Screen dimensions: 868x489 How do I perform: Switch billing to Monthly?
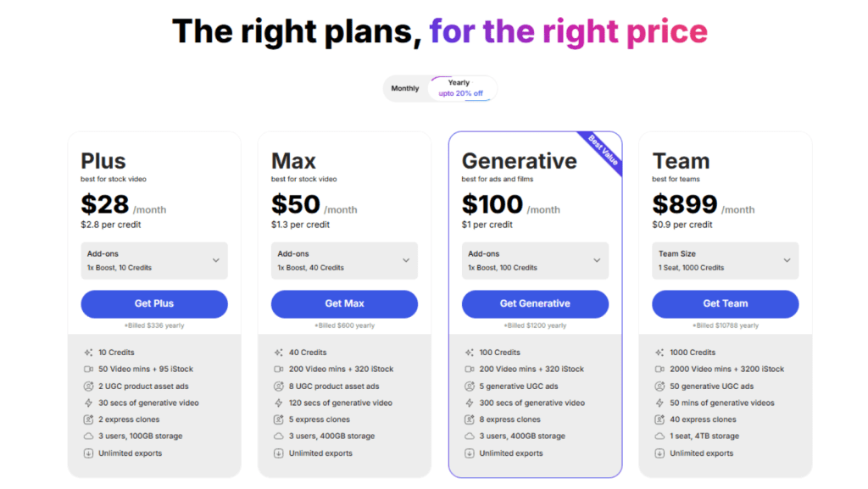point(405,88)
